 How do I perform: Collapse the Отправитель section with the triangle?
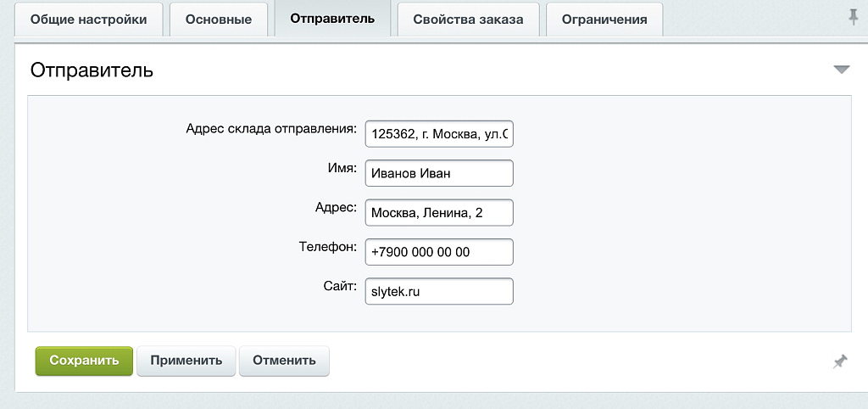tap(841, 70)
